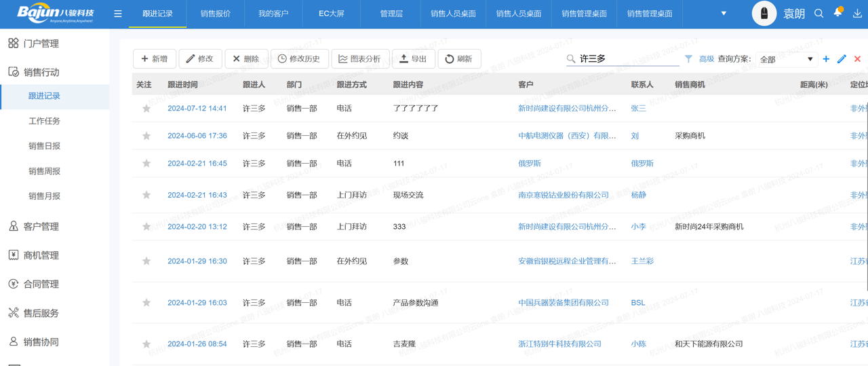
Task: Click the 新增 button
Action: point(155,59)
